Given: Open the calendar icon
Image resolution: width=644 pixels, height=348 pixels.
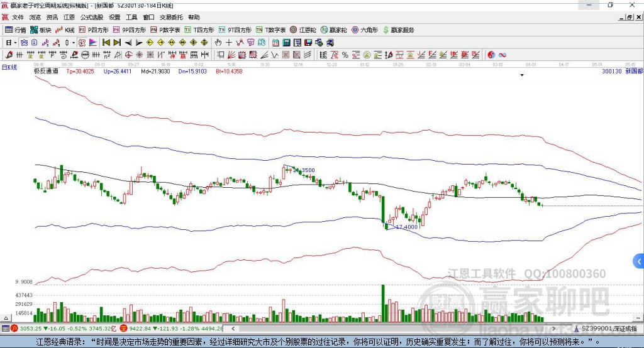Looking at the screenshot, I should point(275,43).
